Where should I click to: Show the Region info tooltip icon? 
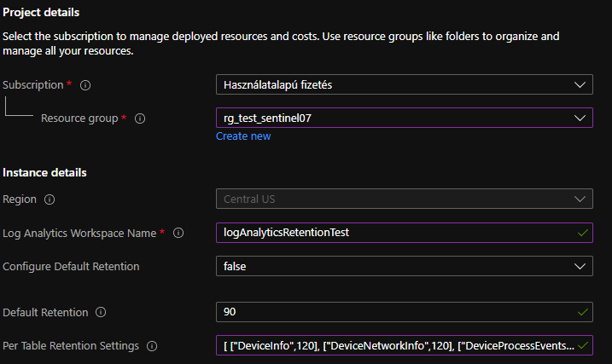50,199
